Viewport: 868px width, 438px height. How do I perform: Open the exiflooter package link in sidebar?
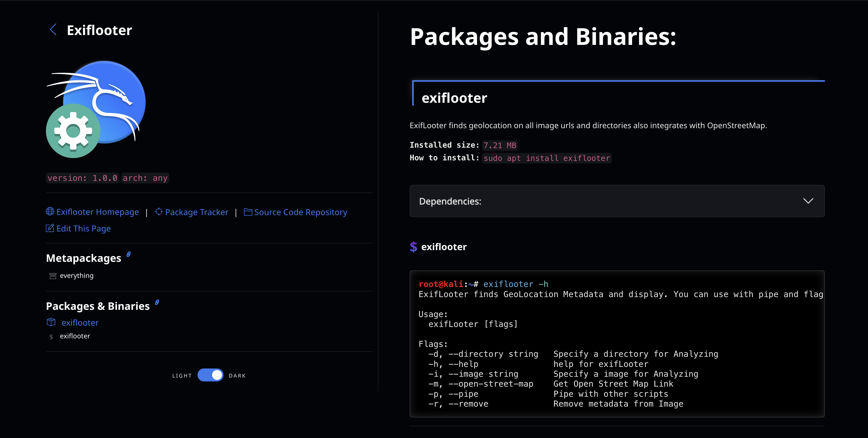(80, 323)
